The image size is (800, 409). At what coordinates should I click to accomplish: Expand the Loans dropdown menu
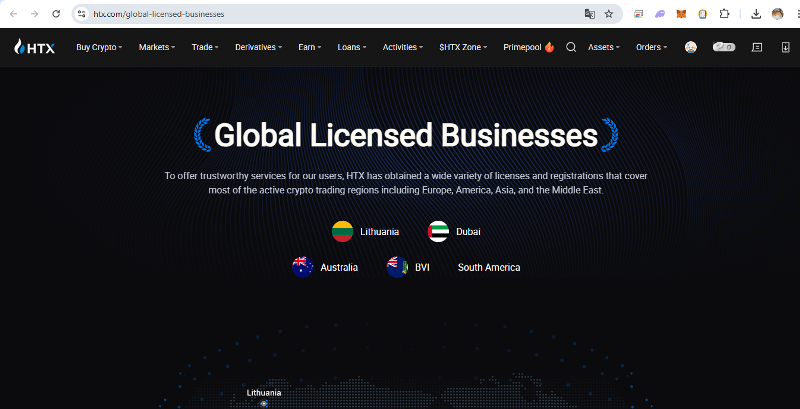click(x=352, y=47)
